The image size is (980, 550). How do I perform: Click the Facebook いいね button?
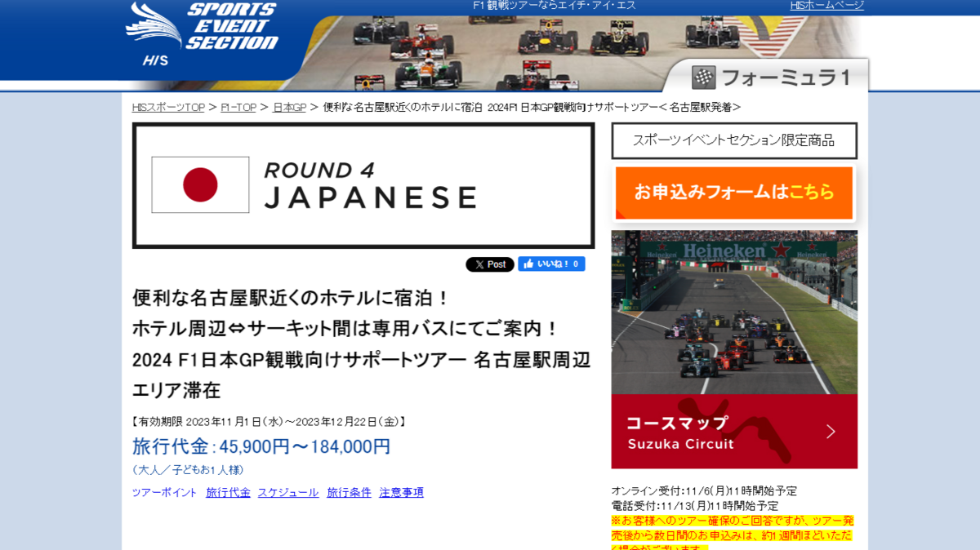pyautogui.click(x=551, y=264)
